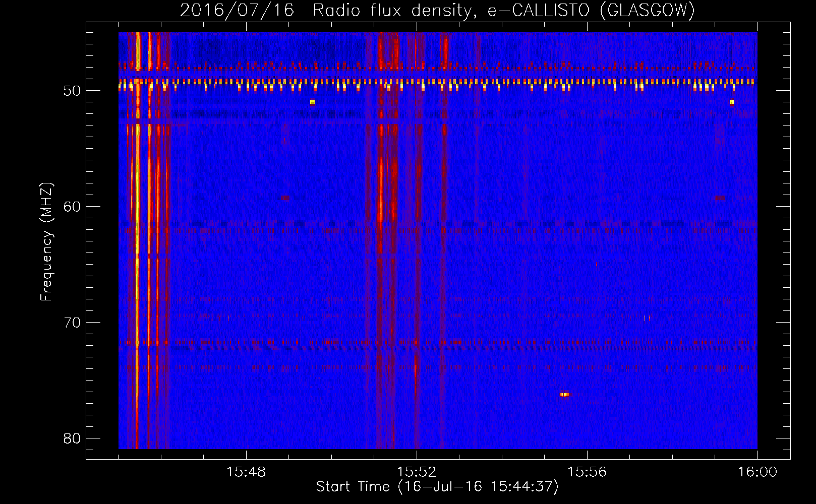The height and width of the screenshot is (504, 816).
Task: Click the 'Start Time (16-Jul-16 15:44:37)' label
Action: coord(437,487)
